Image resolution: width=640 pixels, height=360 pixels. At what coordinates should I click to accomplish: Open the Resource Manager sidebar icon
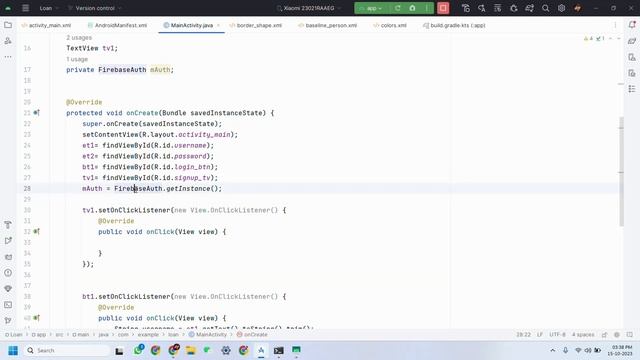pyautogui.click(x=8, y=41)
